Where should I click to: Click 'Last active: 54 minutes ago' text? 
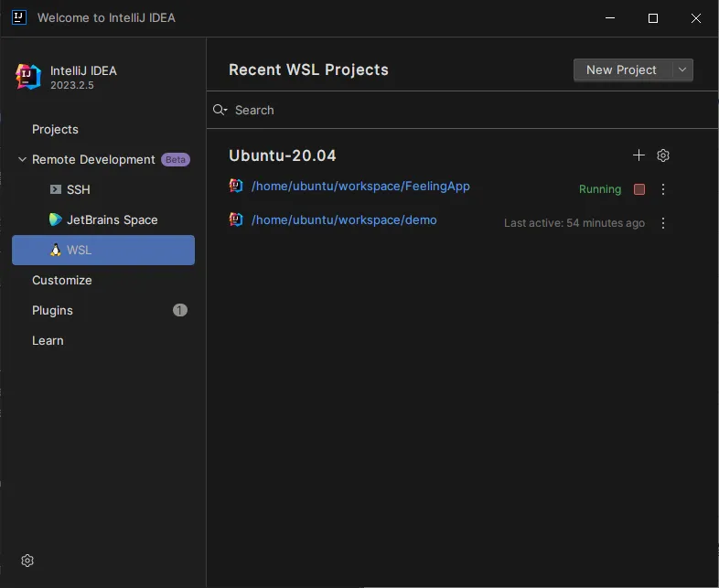(x=574, y=223)
